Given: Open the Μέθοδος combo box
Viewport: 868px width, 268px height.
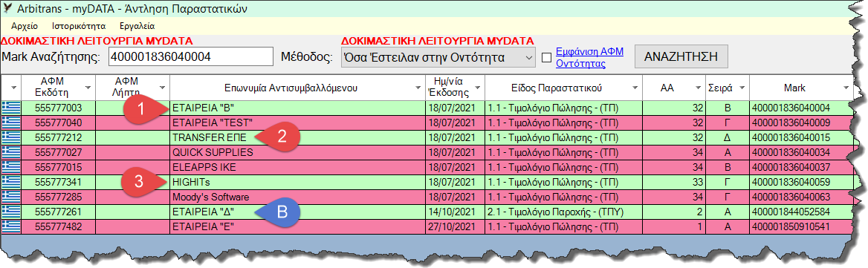Looking at the screenshot, I should coord(438,57).
